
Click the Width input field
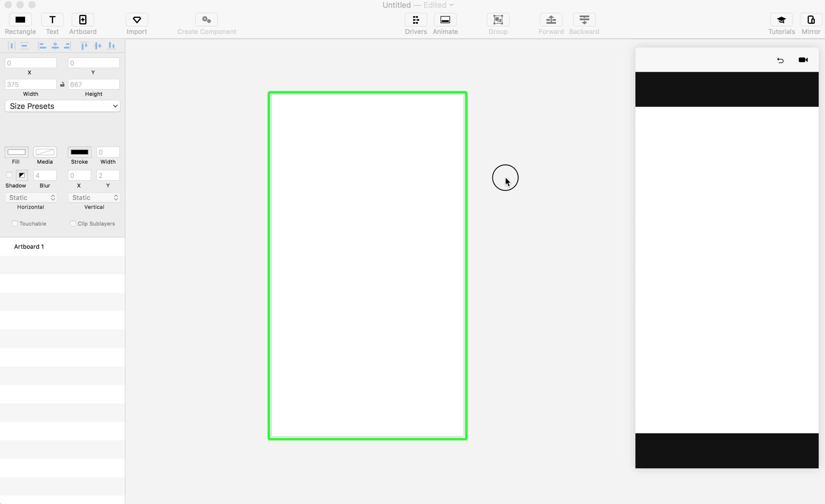(x=30, y=85)
